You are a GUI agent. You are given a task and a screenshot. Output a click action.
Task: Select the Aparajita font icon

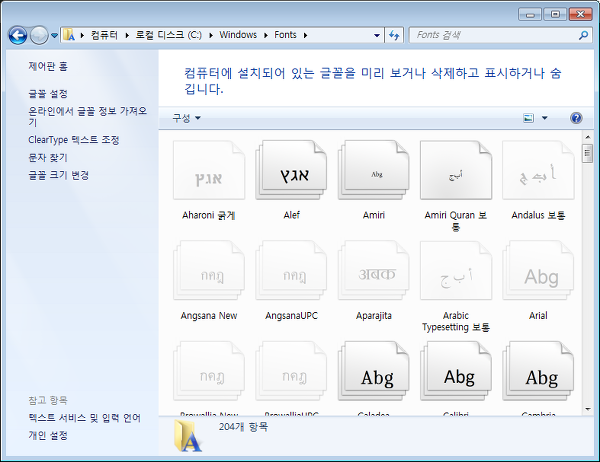point(373,270)
